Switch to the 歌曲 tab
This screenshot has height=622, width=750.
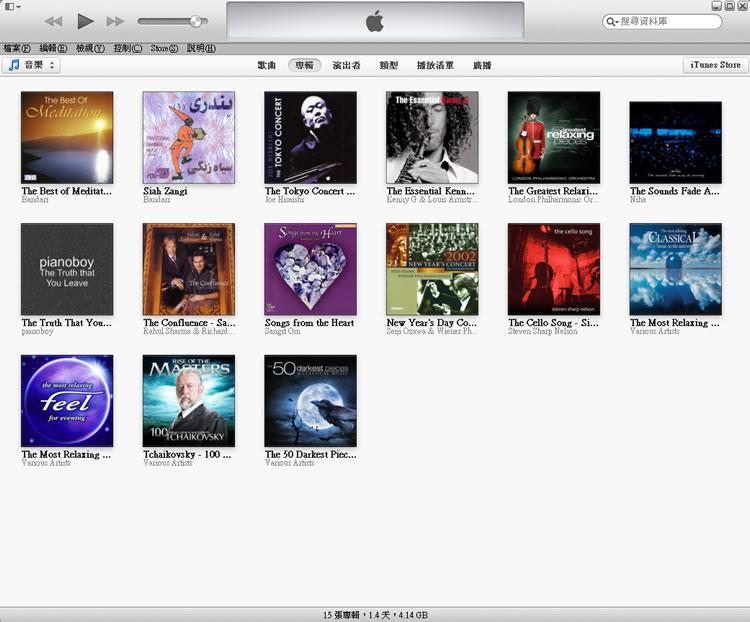266,65
